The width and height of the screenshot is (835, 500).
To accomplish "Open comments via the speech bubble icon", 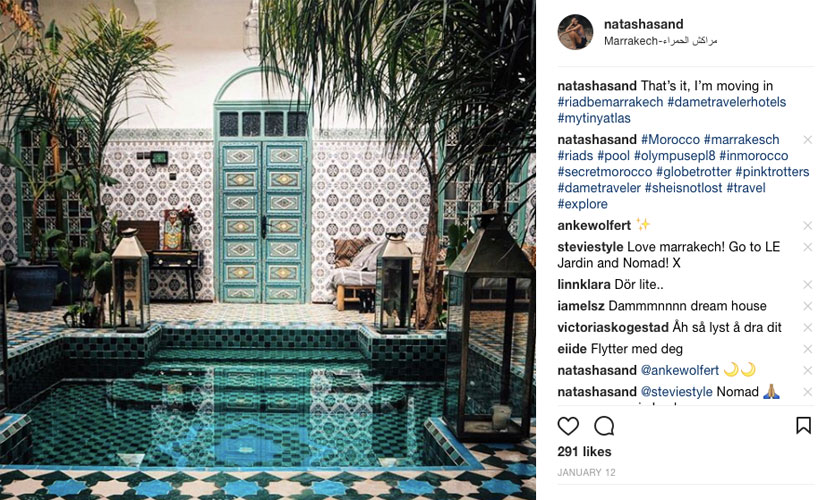I will [x=604, y=426].
